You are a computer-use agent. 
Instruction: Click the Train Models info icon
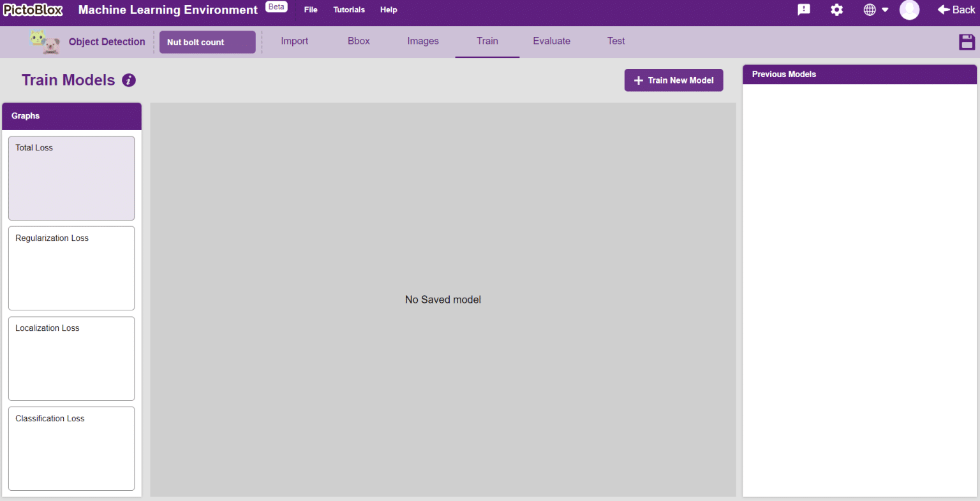(x=129, y=80)
